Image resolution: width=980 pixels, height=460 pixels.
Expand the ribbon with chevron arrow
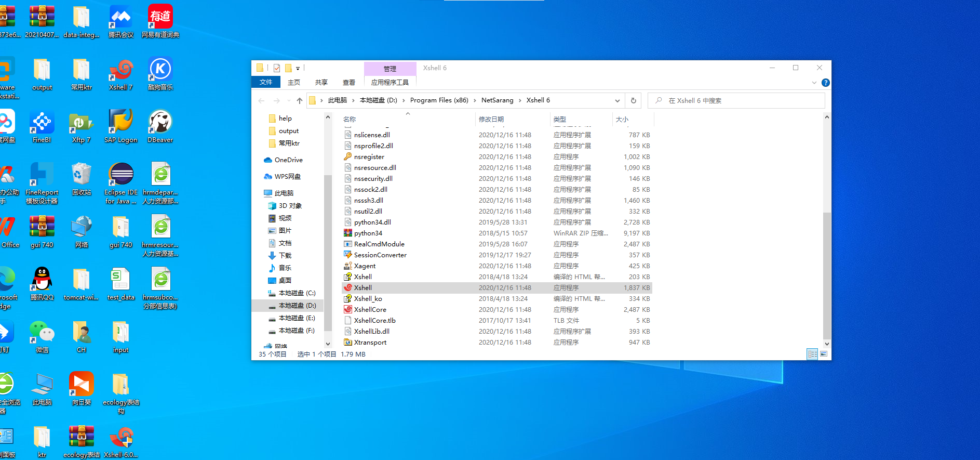coord(814,83)
